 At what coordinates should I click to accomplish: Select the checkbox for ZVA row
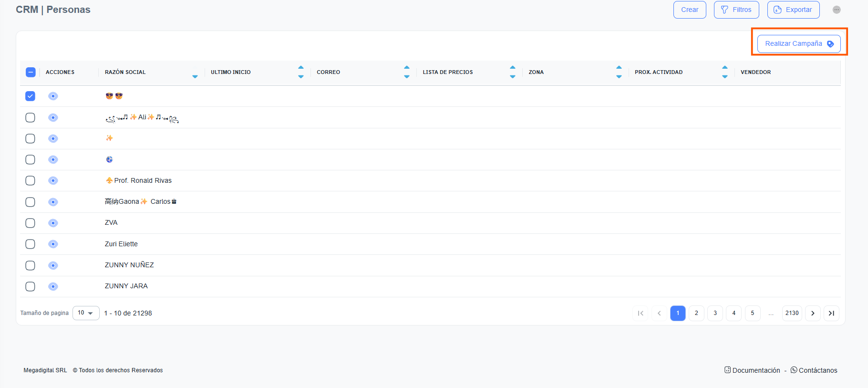30,223
